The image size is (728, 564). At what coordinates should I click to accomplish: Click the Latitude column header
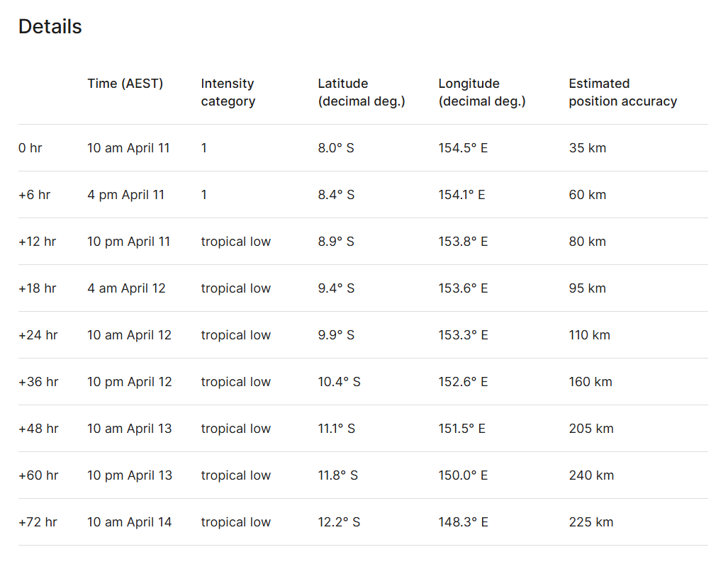tap(361, 92)
